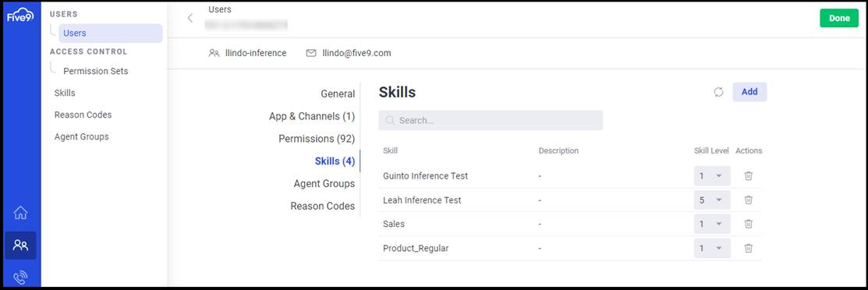Select the Skills (4) tab

[335, 161]
